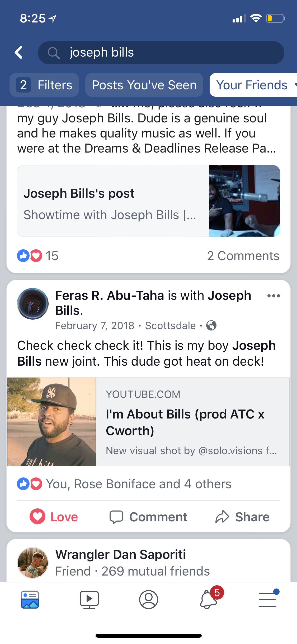Open the hamburger menu tab
The image size is (297, 644).
(x=268, y=599)
